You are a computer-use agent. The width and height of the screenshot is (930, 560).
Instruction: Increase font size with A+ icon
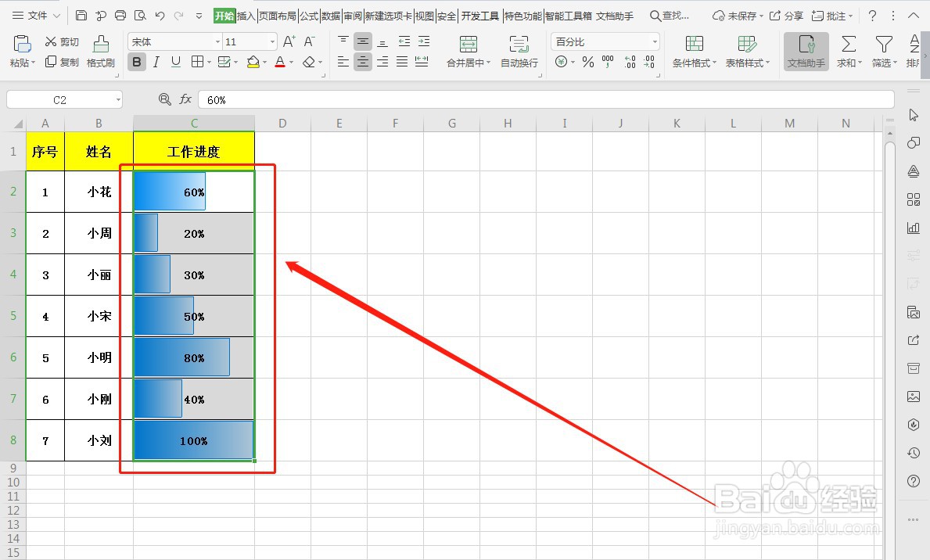[x=289, y=41]
